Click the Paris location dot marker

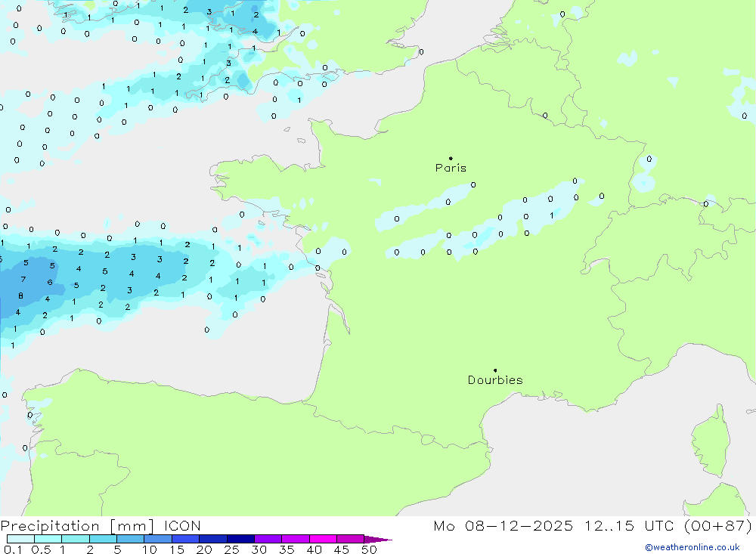(x=451, y=158)
